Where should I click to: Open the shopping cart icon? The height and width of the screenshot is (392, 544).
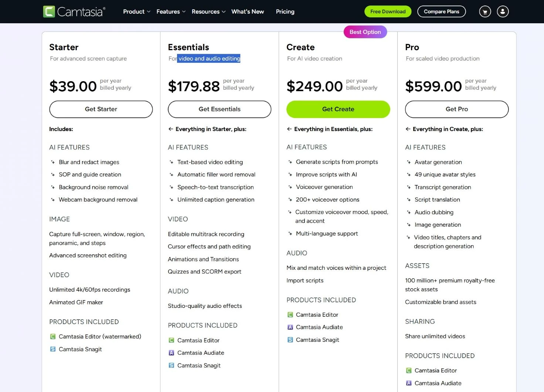484,11
